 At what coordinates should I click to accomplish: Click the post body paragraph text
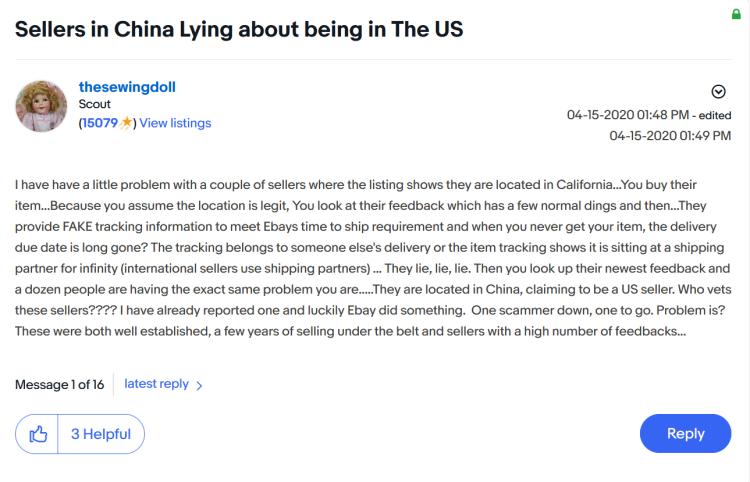[x=373, y=258]
